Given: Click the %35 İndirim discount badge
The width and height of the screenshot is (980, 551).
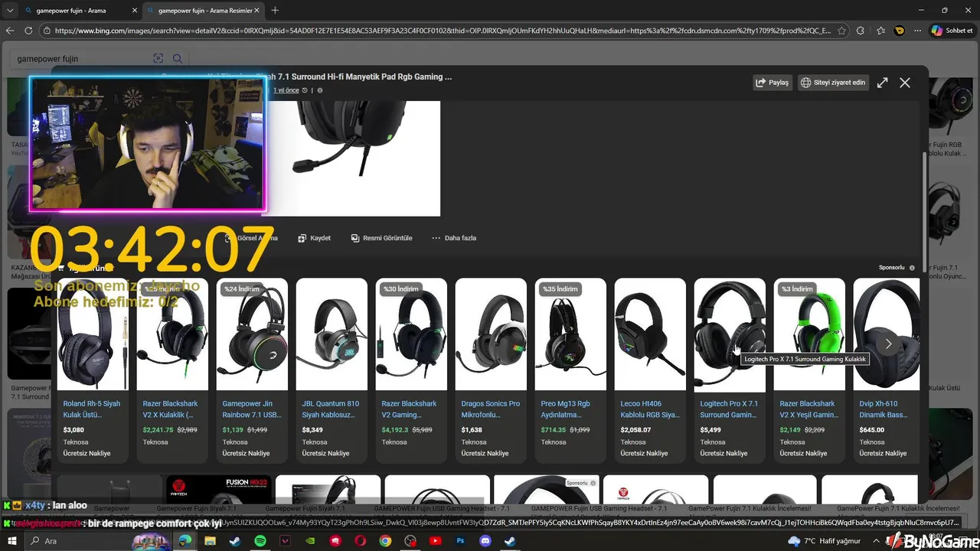Looking at the screenshot, I should coord(560,289).
